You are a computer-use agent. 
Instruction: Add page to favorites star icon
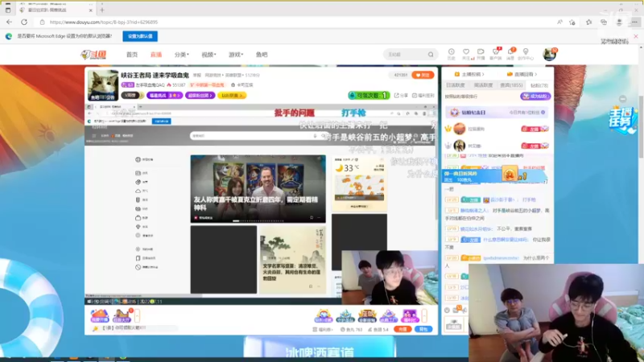[572, 23]
